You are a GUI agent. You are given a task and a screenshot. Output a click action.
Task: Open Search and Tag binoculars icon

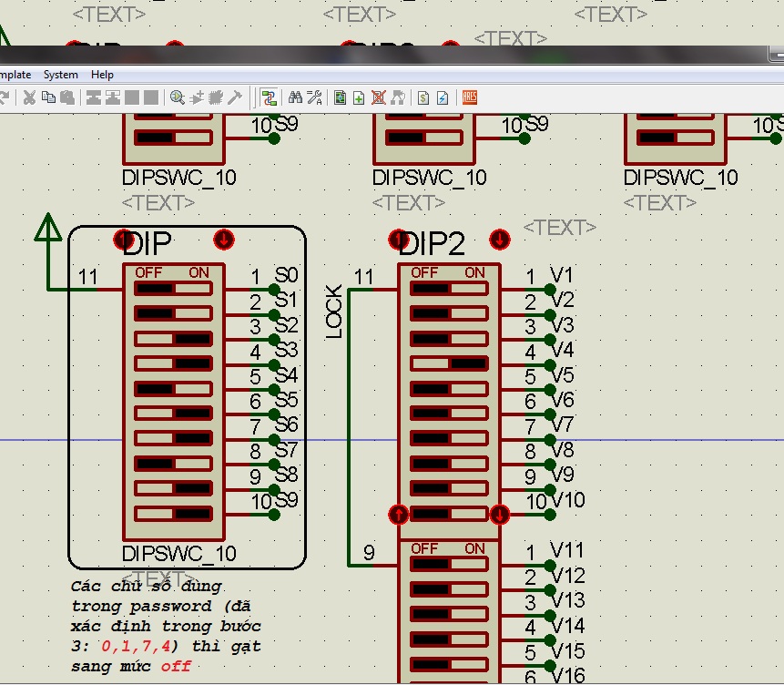point(295,97)
